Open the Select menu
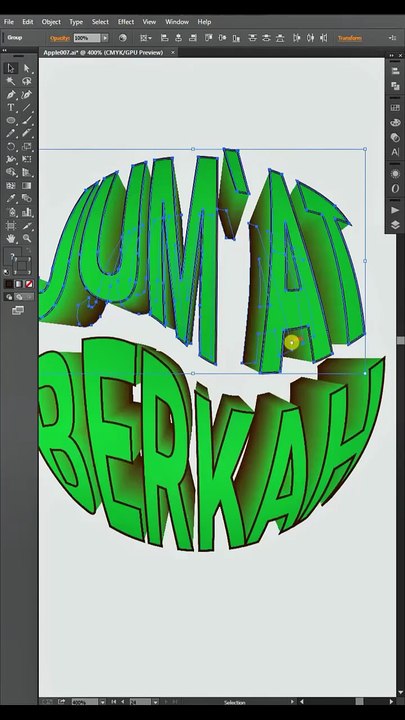This screenshot has height=720, width=405. coord(100,22)
